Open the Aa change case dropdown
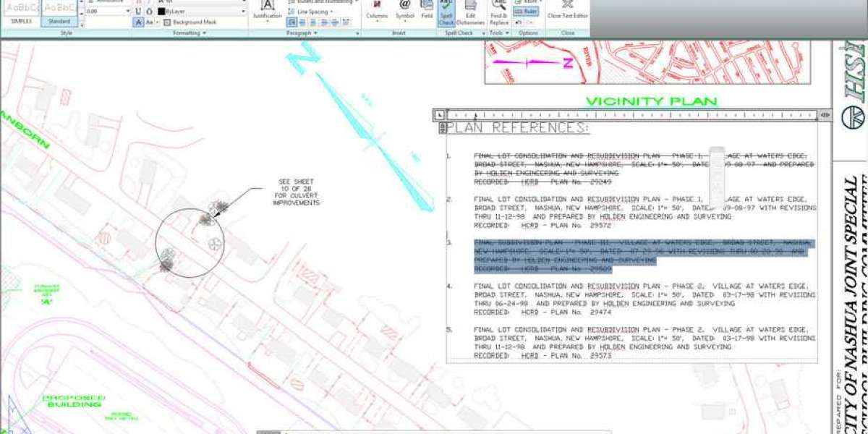868x434 pixels. (151, 22)
